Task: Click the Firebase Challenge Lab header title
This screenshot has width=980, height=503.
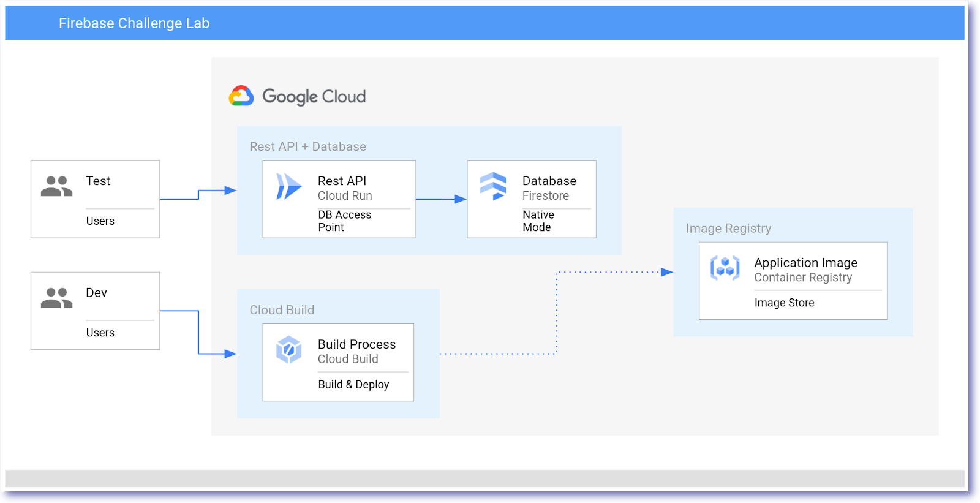Action: point(134,23)
